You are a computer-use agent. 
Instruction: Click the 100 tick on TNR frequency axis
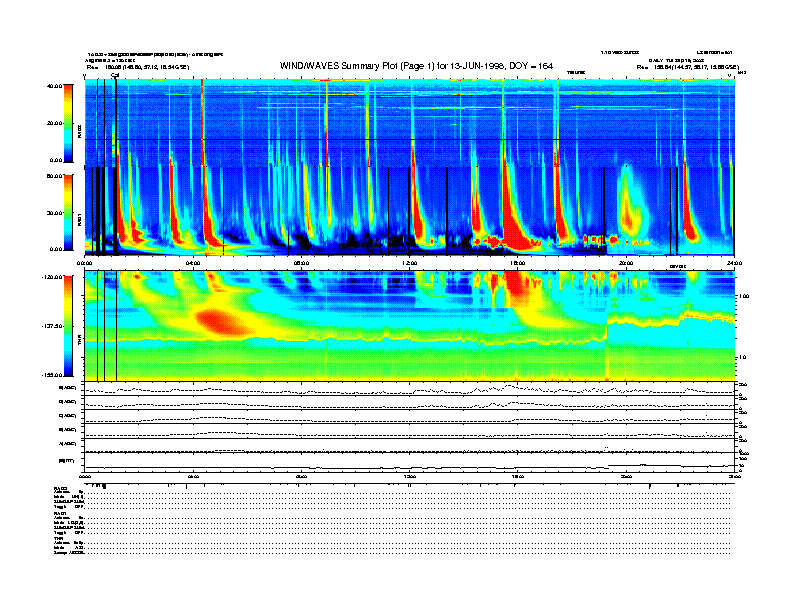pyautogui.click(x=744, y=296)
